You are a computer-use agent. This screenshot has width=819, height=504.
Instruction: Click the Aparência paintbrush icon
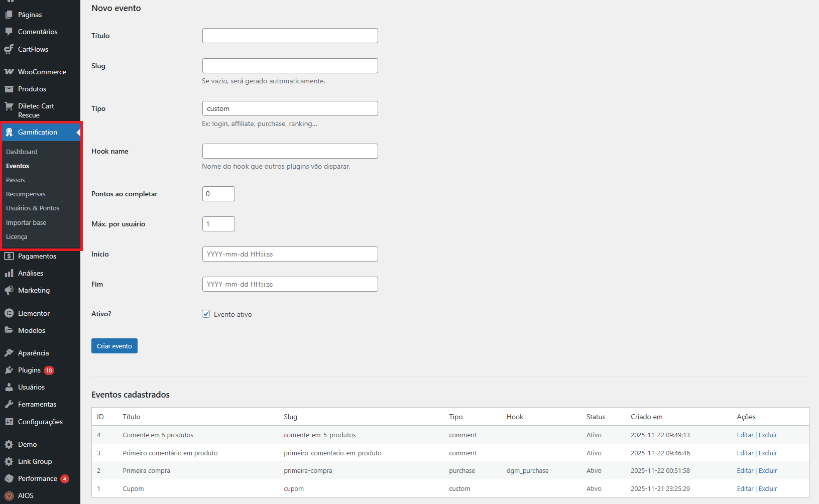(9, 353)
